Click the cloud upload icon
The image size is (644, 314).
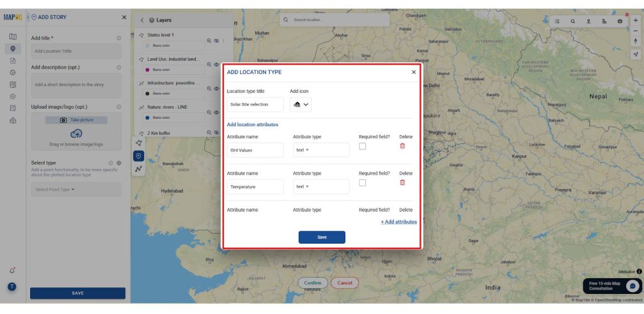[x=76, y=134]
